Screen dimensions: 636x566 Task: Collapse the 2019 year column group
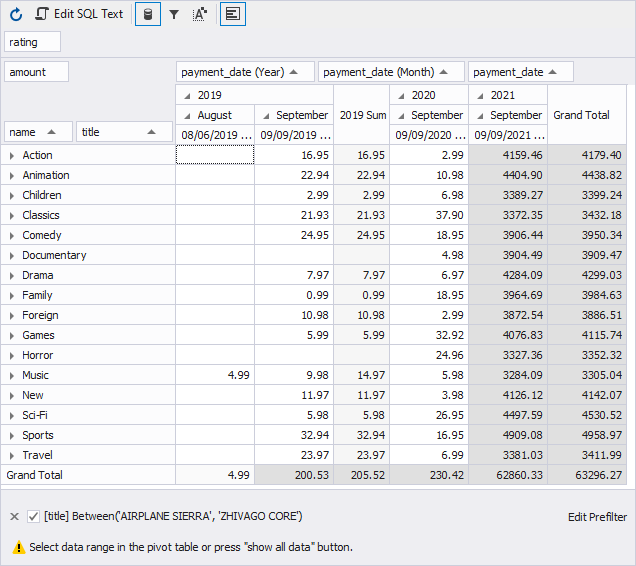pyautogui.click(x=188, y=95)
